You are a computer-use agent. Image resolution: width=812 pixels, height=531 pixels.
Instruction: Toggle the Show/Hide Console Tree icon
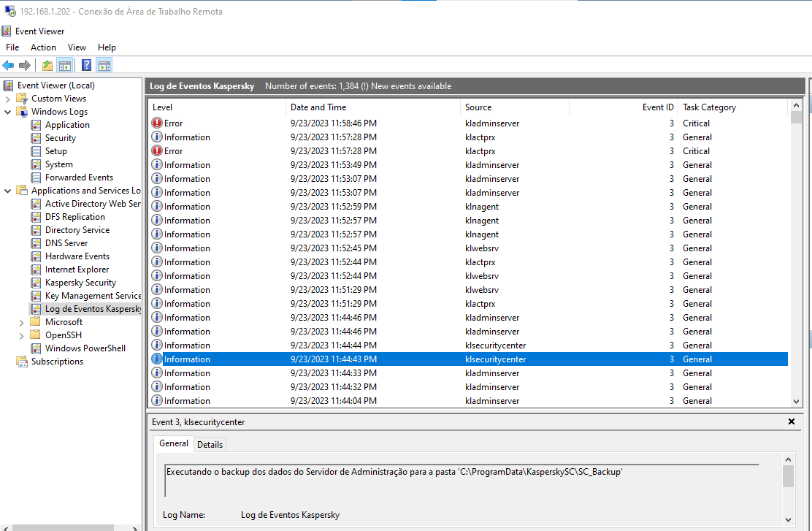point(65,65)
